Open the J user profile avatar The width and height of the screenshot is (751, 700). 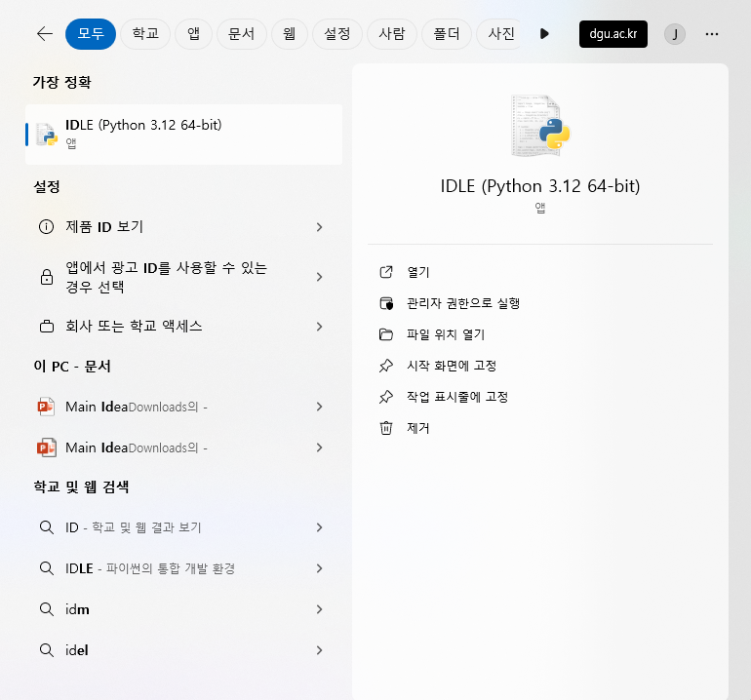[x=674, y=34]
